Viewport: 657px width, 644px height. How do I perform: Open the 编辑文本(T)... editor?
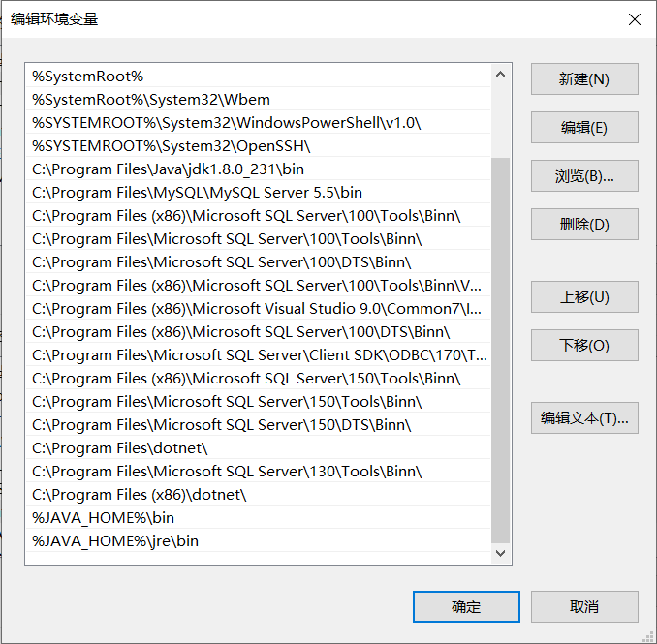pos(584,418)
